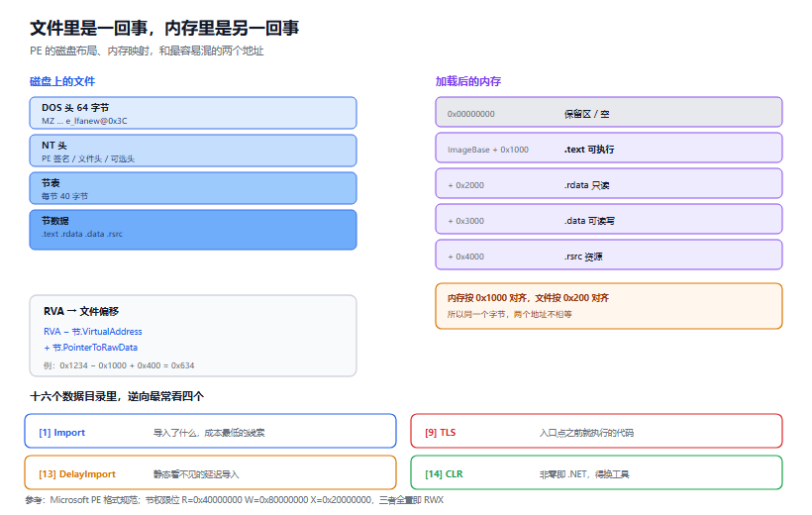The width and height of the screenshot is (812, 515).
Task: Click the [9] TLS label
Action: click(441, 433)
